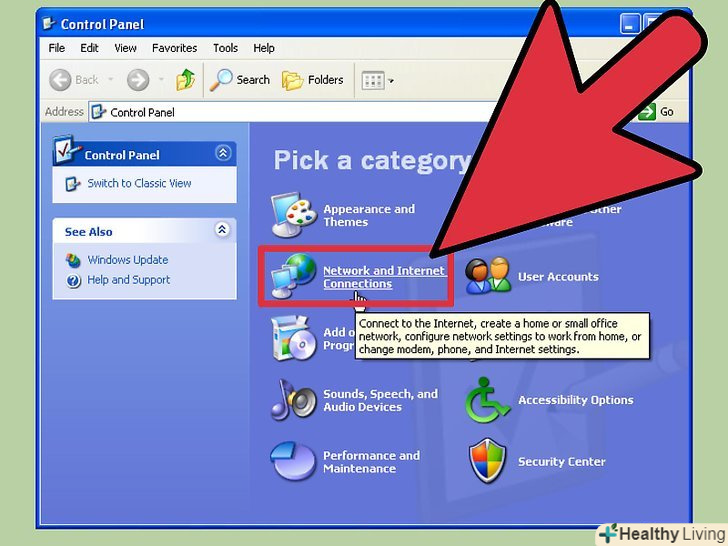Click the Add or Remove Programs icon
Viewport: 728px width, 546px height.
tap(294, 338)
